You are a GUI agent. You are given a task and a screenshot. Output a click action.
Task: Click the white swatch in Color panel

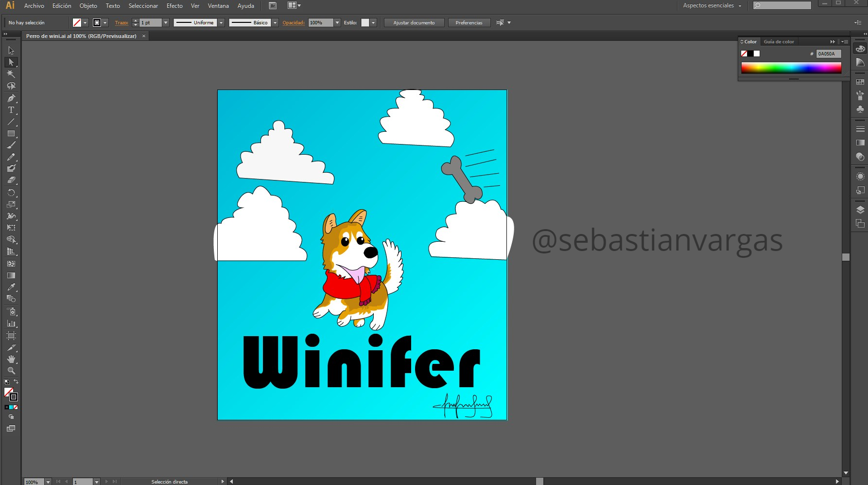pyautogui.click(x=757, y=54)
